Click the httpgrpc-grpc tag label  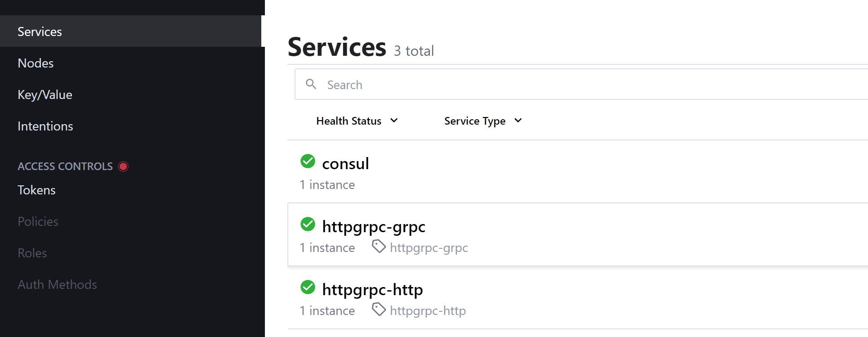[429, 247]
